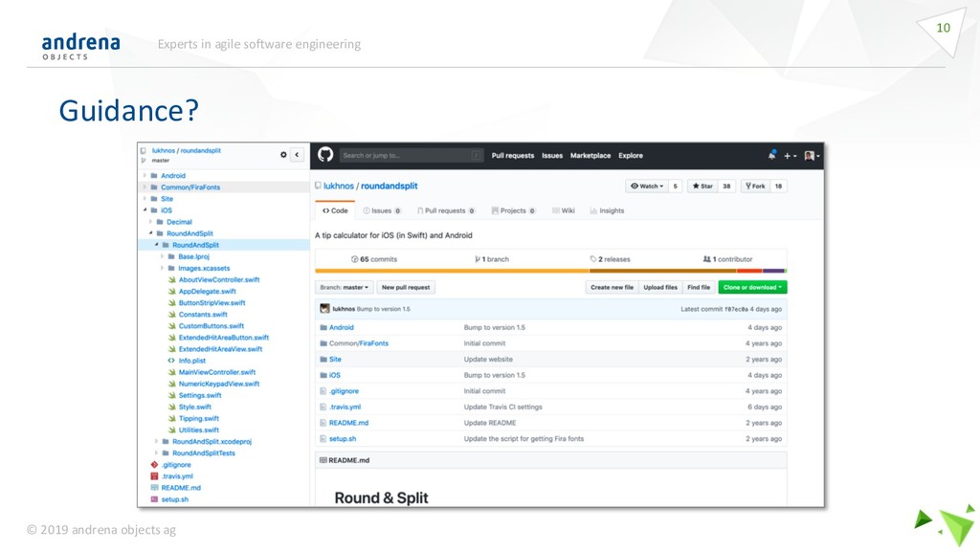Open README.md in the file list
Screen dimensions: 980x551
348,423
